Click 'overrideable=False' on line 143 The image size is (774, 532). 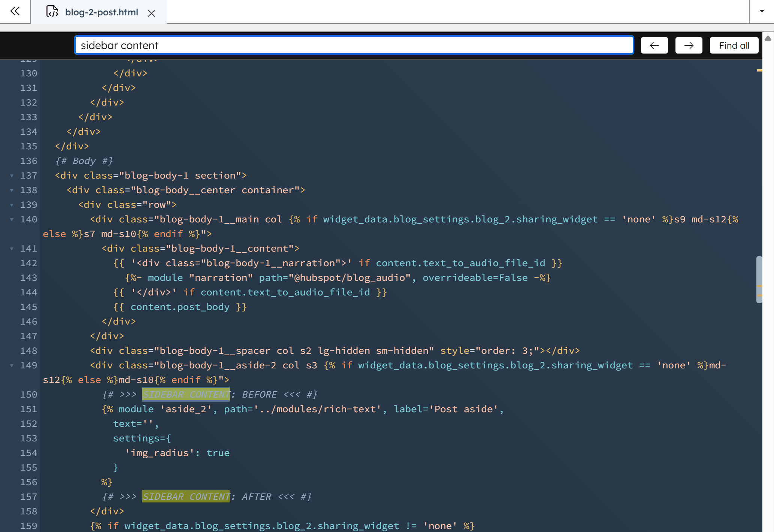pyautogui.click(x=475, y=278)
